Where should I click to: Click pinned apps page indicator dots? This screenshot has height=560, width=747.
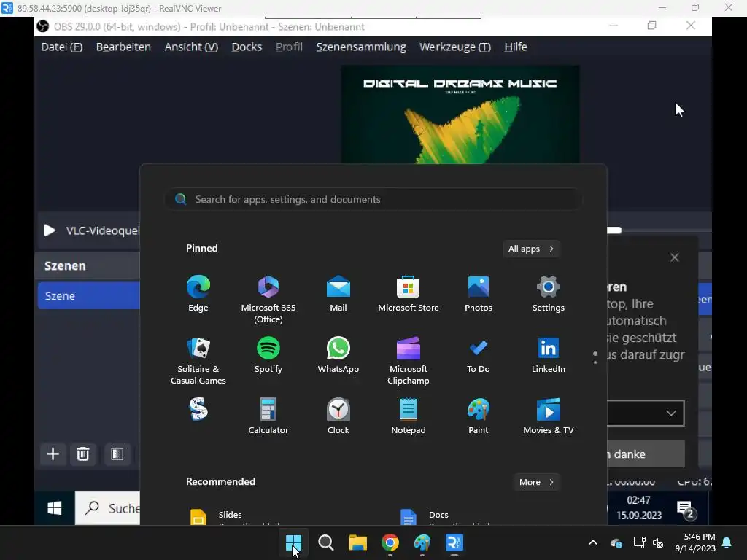click(x=595, y=357)
